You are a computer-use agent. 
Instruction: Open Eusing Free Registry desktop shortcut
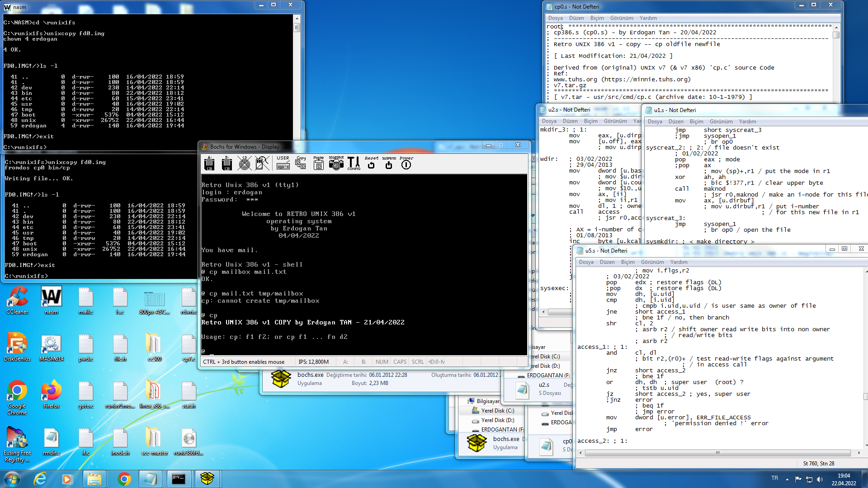[17, 445]
